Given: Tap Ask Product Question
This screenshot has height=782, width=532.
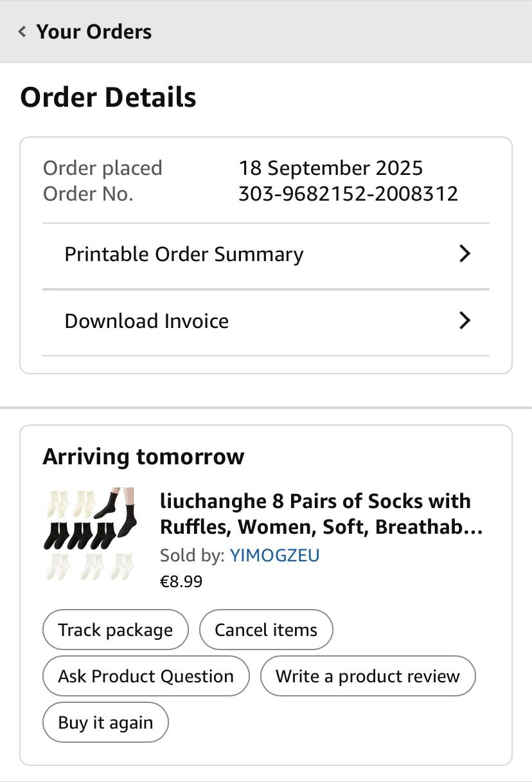Looking at the screenshot, I should 146,676.
